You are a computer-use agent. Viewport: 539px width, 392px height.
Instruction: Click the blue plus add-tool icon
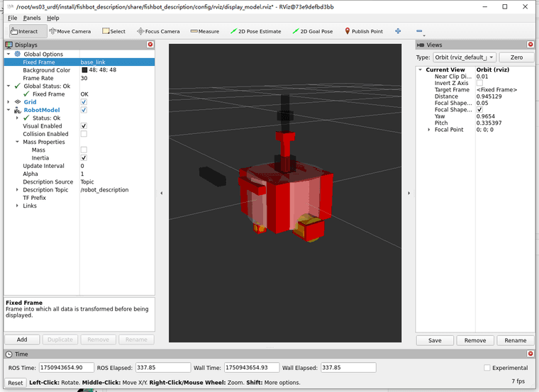(x=398, y=31)
